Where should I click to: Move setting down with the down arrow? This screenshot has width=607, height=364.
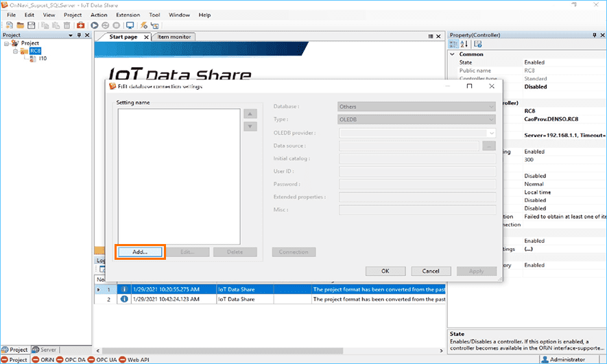click(250, 127)
